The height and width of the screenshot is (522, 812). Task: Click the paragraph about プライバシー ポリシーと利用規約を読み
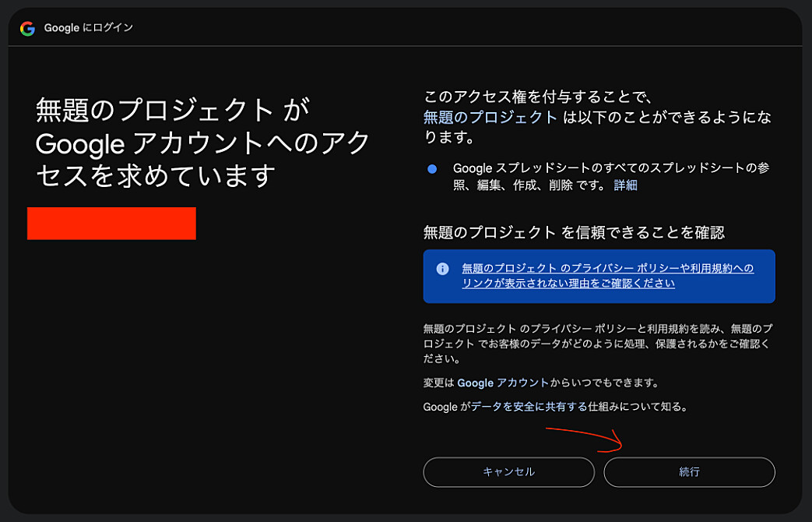point(598,343)
